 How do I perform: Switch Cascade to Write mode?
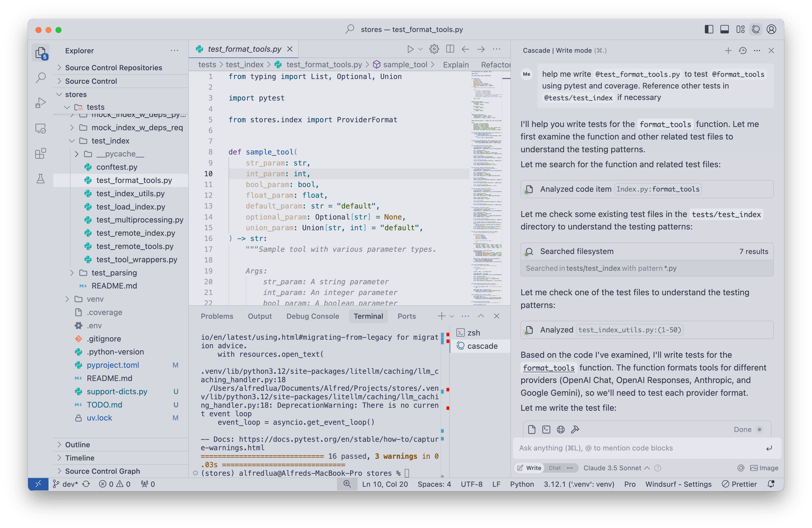[x=529, y=468]
